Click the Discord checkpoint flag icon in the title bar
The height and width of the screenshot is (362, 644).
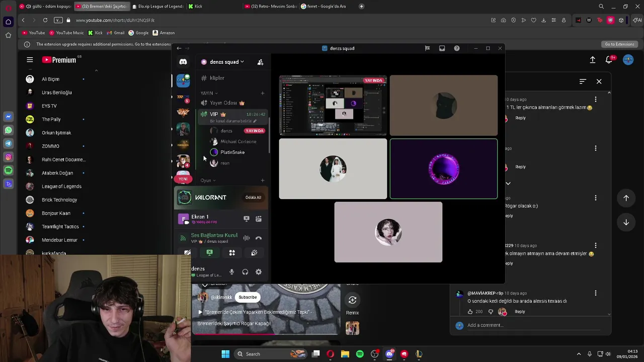point(427,48)
